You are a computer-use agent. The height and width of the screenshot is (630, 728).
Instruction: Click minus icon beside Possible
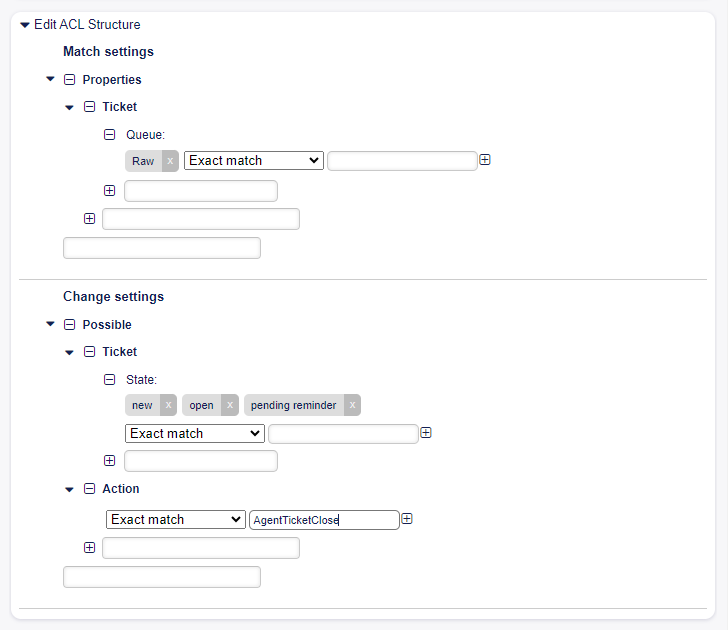point(70,324)
